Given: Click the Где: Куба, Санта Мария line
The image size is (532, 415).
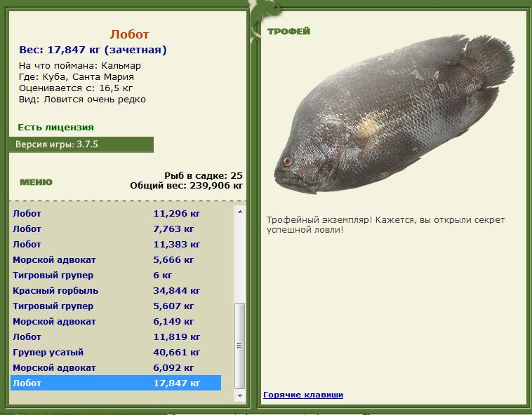Looking at the screenshot, I should pyautogui.click(x=77, y=77).
